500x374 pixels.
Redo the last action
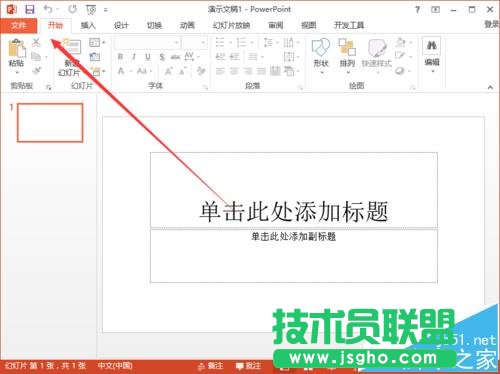click(72, 9)
